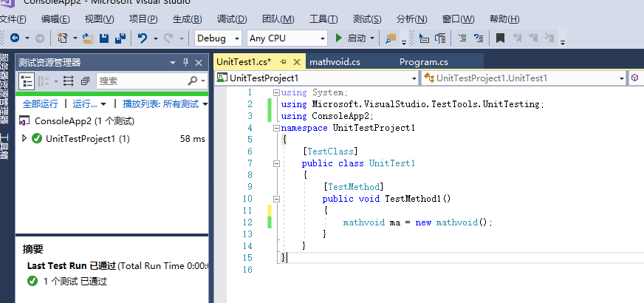Click the collapse-all windows icon in Test Explorer

85,81
